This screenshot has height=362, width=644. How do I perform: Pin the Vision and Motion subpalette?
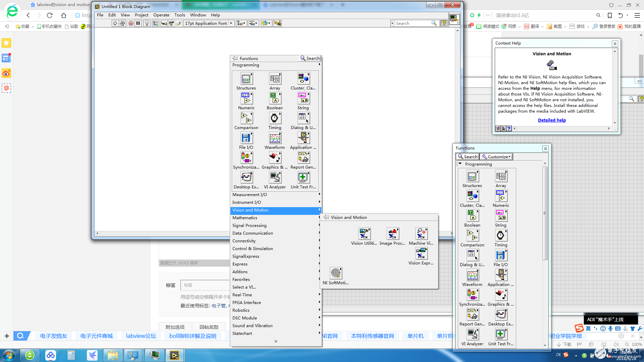[x=326, y=217]
